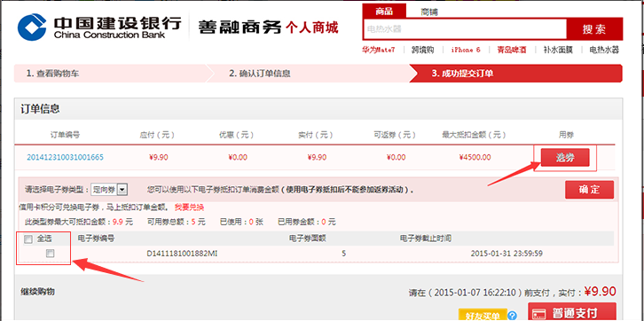Click the 善融商务 个人商城 title

(x=268, y=27)
